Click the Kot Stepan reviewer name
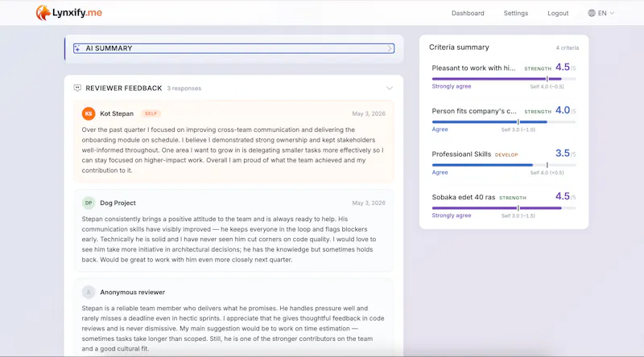This screenshot has width=644, height=357. pos(117,113)
